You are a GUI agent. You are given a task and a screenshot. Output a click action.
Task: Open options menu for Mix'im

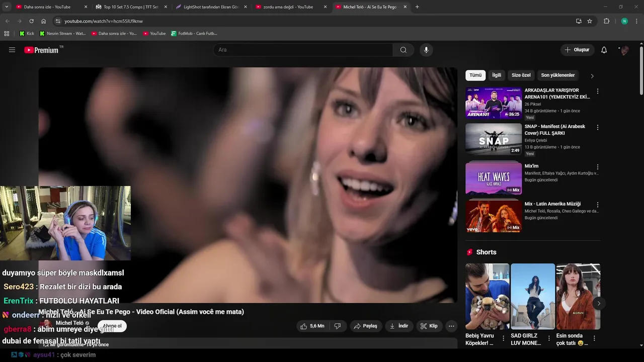(598, 167)
